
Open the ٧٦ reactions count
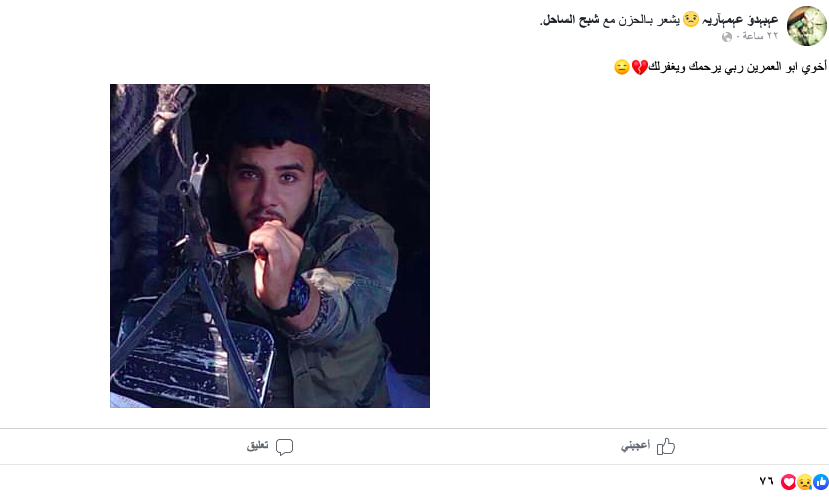(x=767, y=481)
